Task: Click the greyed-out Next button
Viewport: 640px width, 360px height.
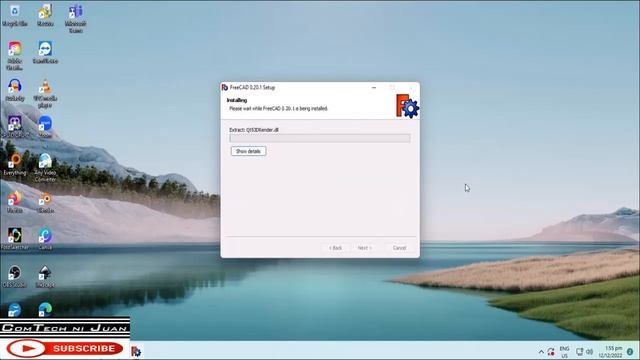Action: (364, 248)
